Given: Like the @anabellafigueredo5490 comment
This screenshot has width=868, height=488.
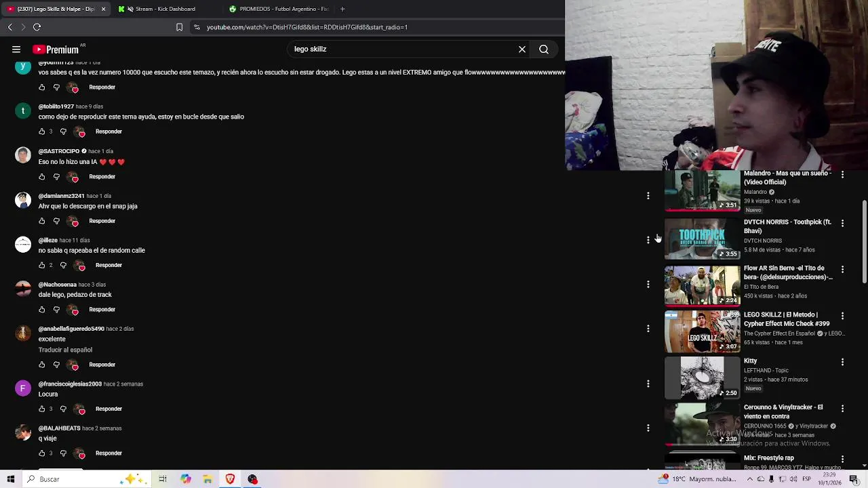Looking at the screenshot, I should pyautogui.click(x=42, y=365).
